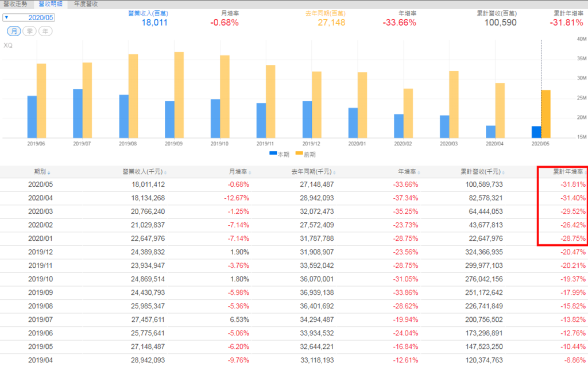Click the highlighted blue 2020/05 bar
This screenshot has height=366, width=588.
tap(536, 132)
